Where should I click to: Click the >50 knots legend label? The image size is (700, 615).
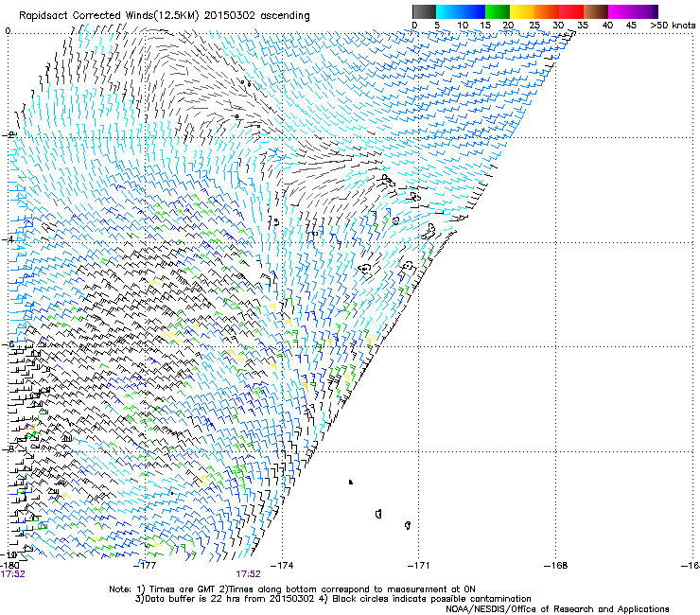point(673,26)
